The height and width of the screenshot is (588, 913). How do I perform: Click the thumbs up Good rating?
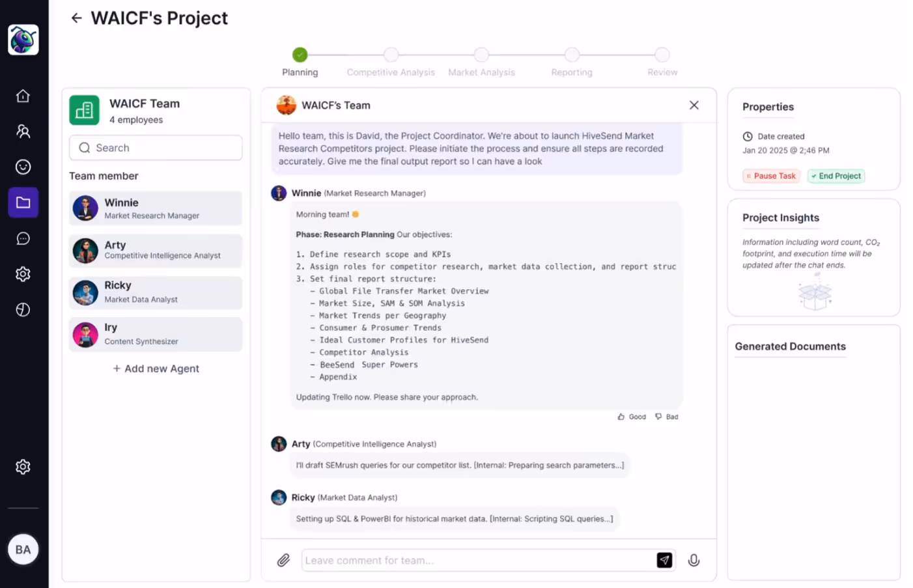pyautogui.click(x=632, y=417)
